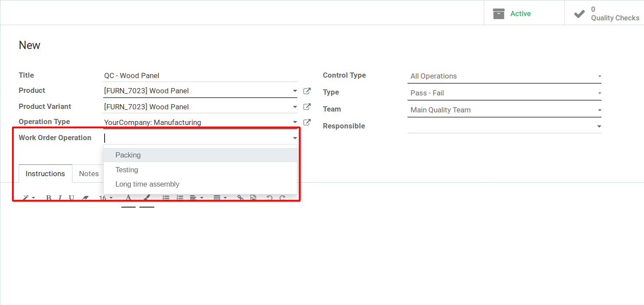Click the Active archive box icon

pyautogui.click(x=499, y=14)
